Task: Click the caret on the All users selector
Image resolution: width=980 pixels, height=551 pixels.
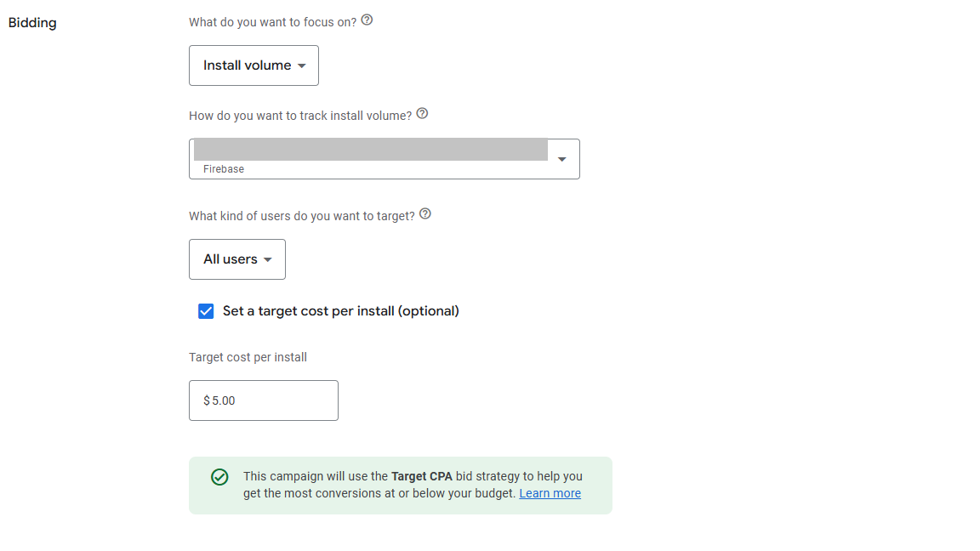Action: (266, 259)
